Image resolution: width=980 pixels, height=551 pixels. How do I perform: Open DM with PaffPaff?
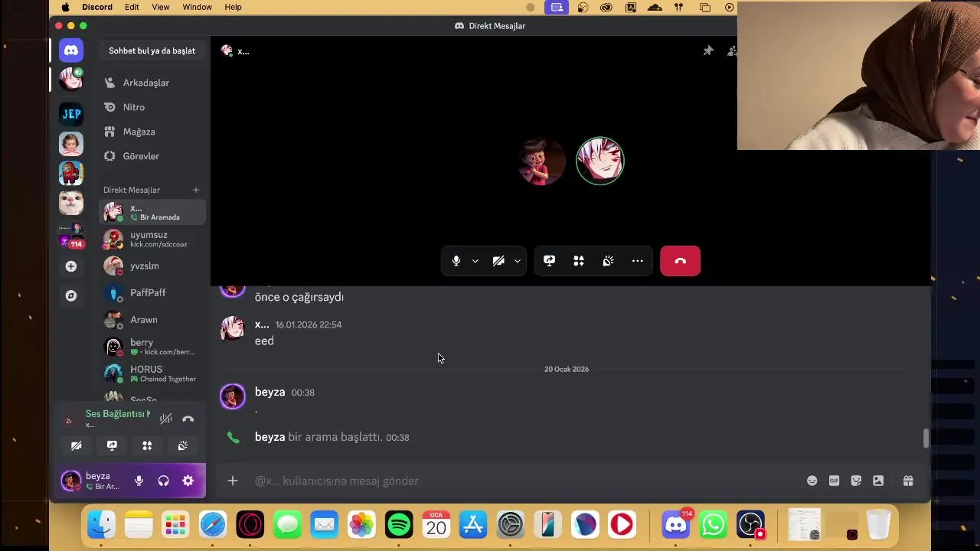pos(152,293)
